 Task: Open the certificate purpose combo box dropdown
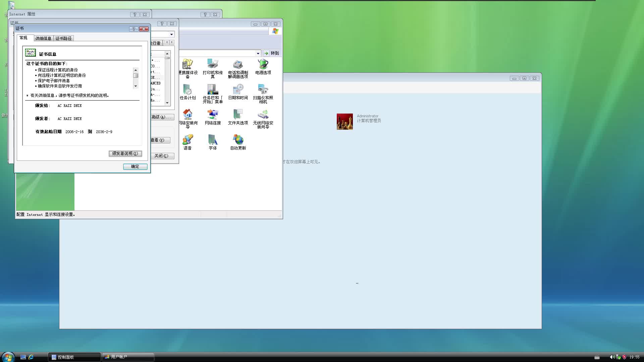[171, 34]
